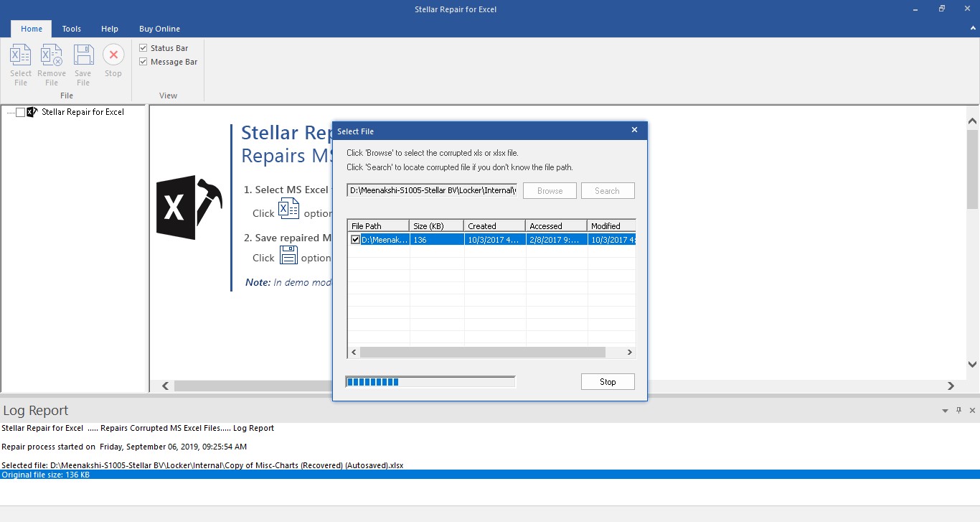Viewport: 980px width, 522px height.
Task: Click the main pane scroll right arrow
Action: point(951,386)
